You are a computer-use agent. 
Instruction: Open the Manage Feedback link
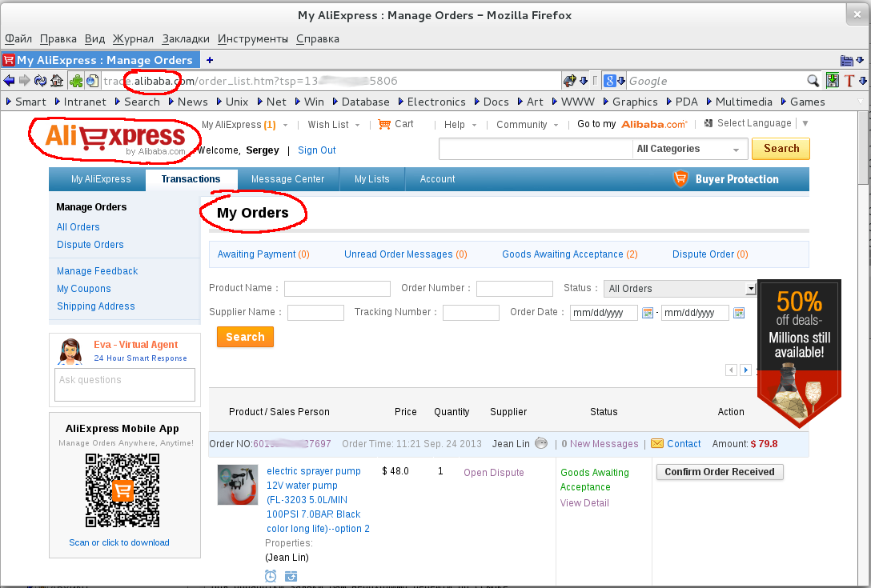point(97,271)
